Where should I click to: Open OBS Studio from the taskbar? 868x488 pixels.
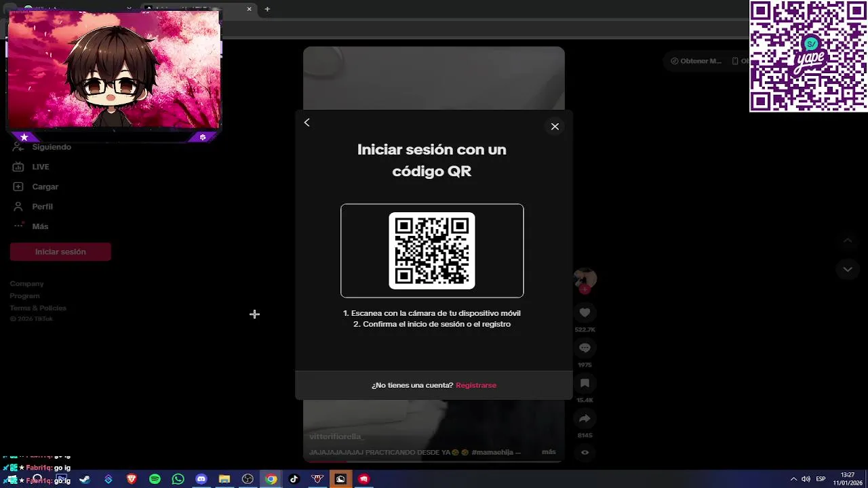click(x=248, y=479)
